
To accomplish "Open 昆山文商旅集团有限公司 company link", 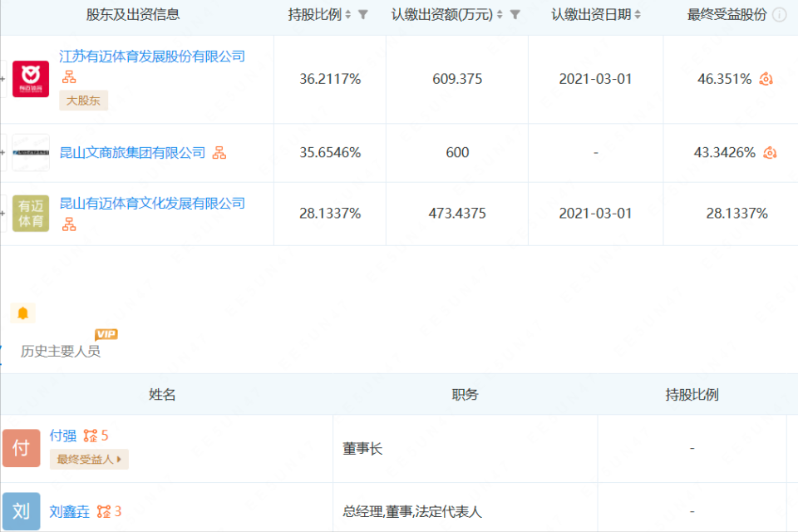I will point(132,152).
